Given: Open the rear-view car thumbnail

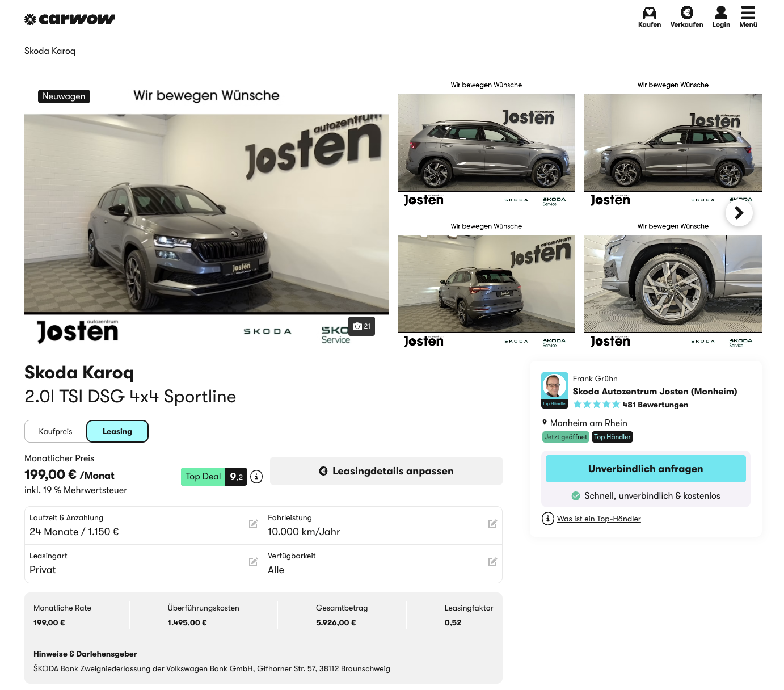Looking at the screenshot, I should [x=486, y=284].
